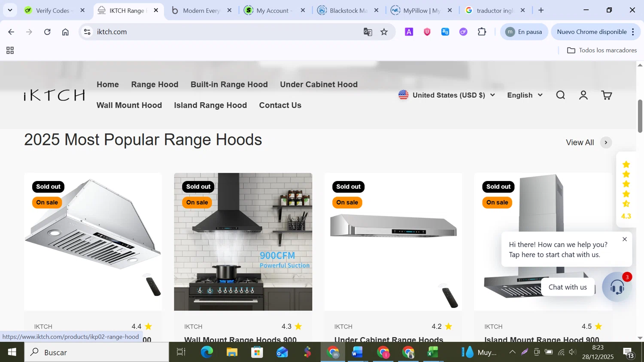Open Wall Mount Hood menu

(129, 105)
